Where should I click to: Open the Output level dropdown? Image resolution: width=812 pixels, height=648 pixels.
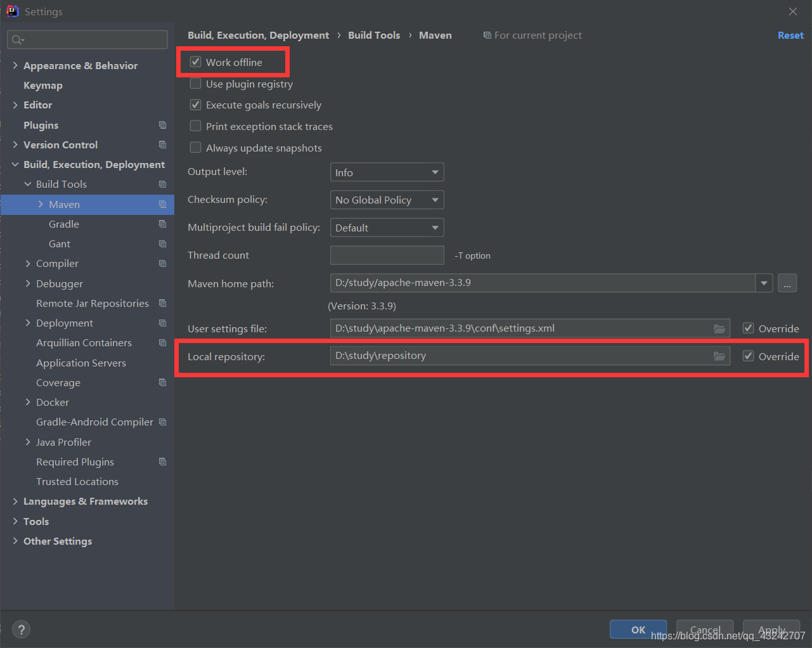pos(387,172)
